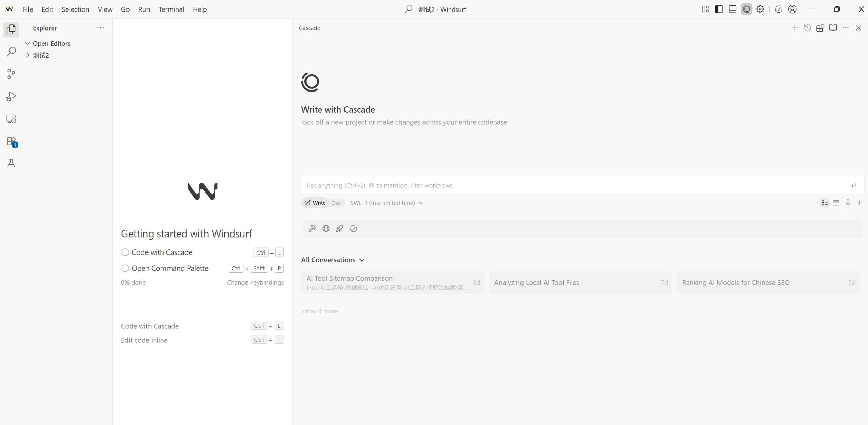Expand the All Conversations dropdown

pos(333,260)
